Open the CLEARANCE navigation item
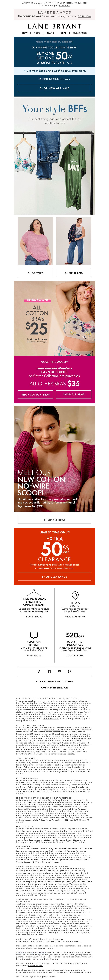 click(80, 33)
